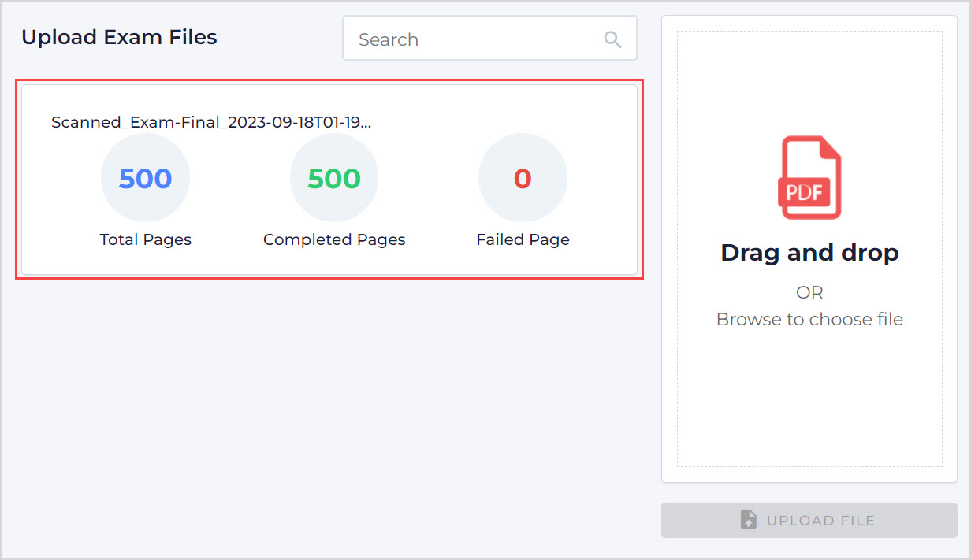Viewport: 971px width, 560px height.
Task: Select the 'Failed Page' label
Action: [523, 239]
